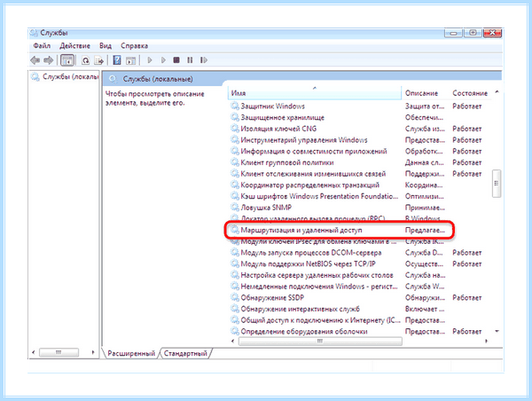Select Кэш шрифтов Windows Presentation Foundation service
532x401 pixels.
319,196
